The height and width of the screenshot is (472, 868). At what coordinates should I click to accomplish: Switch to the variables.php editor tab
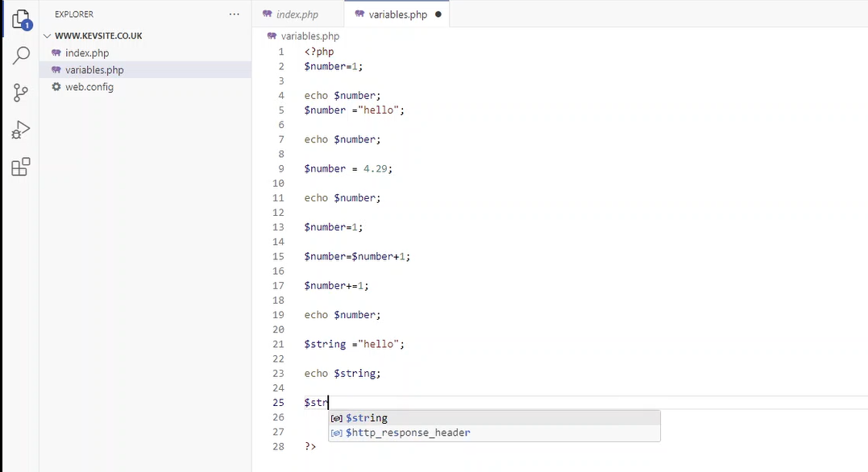pos(398,14)
